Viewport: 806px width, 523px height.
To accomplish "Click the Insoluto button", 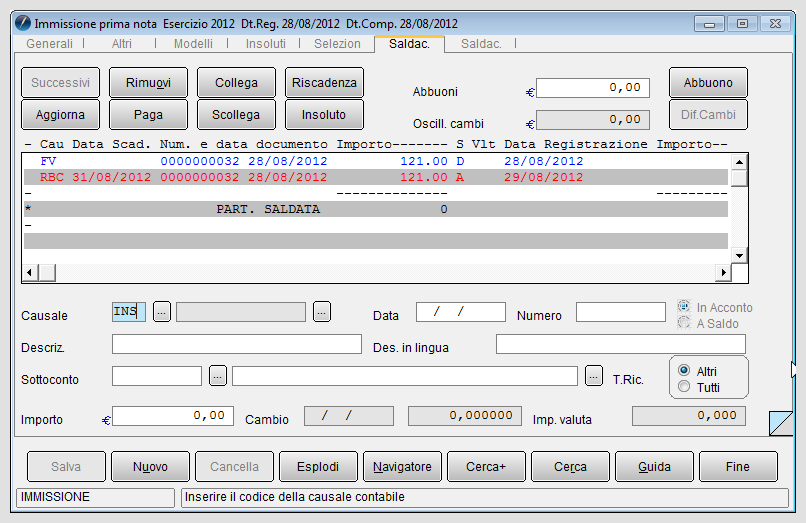I will tap(324, 114).
